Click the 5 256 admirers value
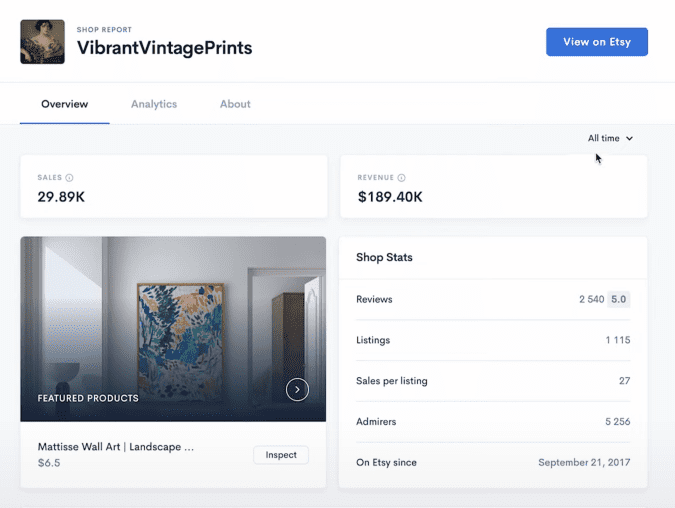Viewport: 675px width, 508px height. 618,421
